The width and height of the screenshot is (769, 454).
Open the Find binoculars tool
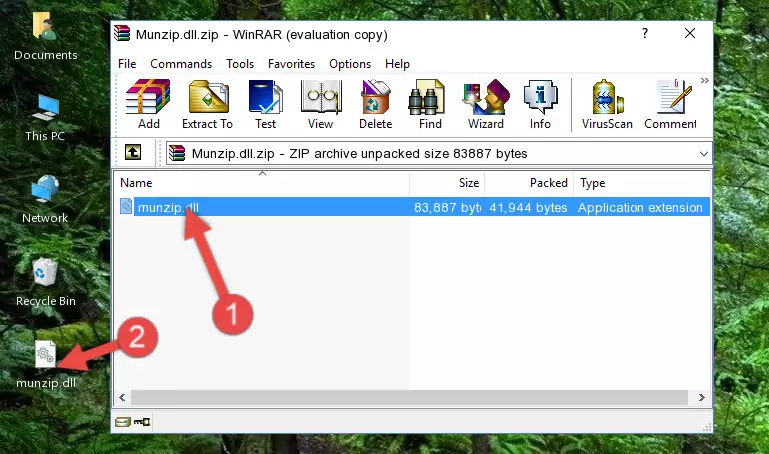point(430,104)
